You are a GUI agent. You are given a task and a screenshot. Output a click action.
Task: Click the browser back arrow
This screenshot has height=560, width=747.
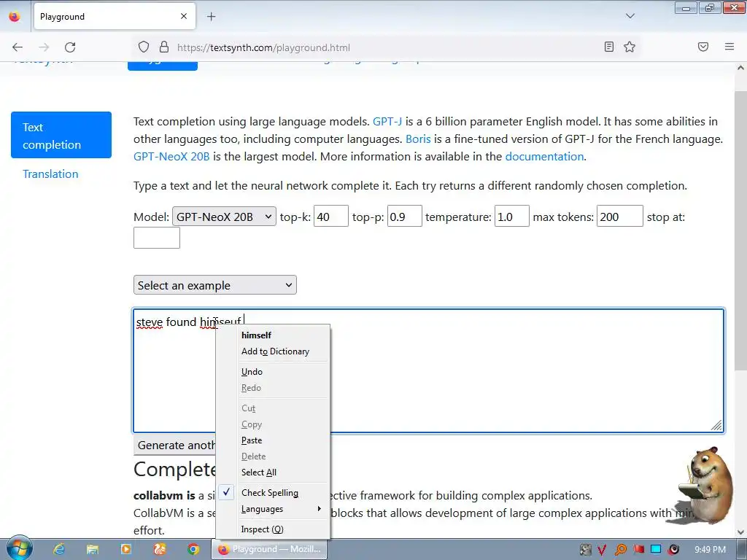pyautogui.click(x=18, y=47)
